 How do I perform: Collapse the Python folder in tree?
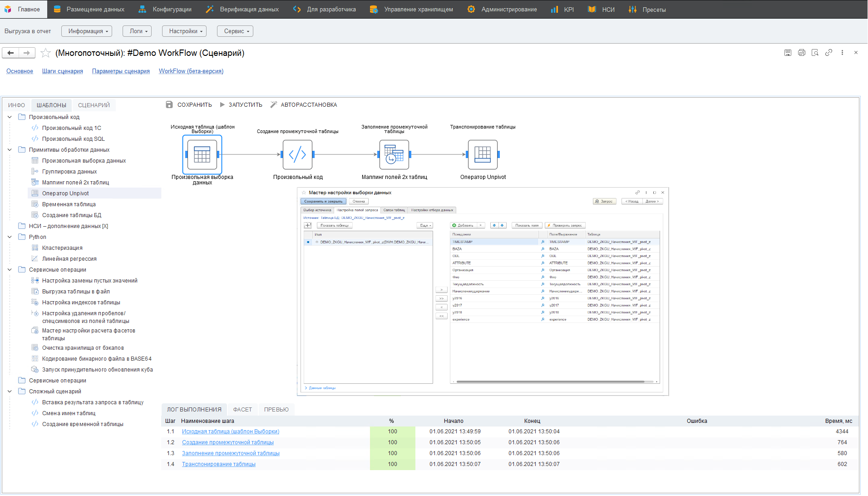pos(10,237)
